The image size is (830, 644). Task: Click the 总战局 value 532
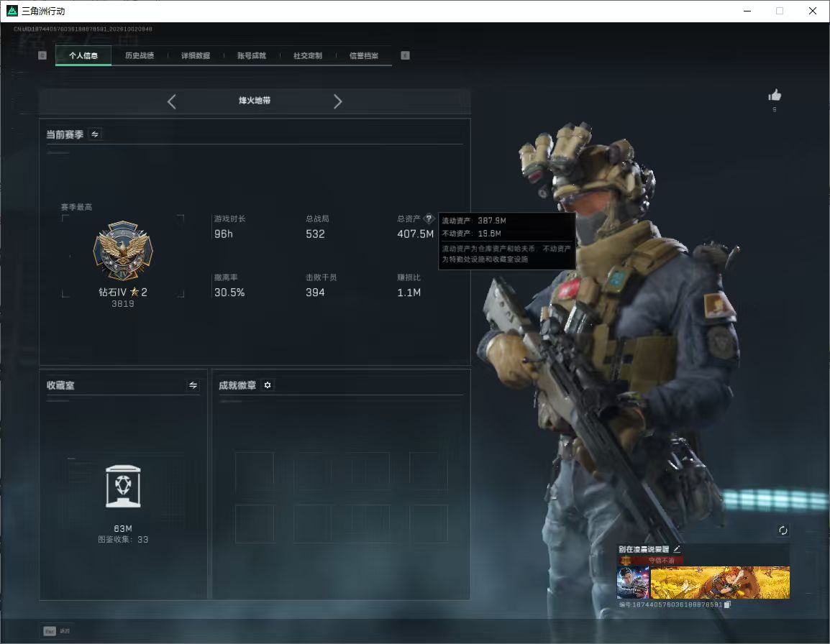pyautogui.click(x=315, y=234)
